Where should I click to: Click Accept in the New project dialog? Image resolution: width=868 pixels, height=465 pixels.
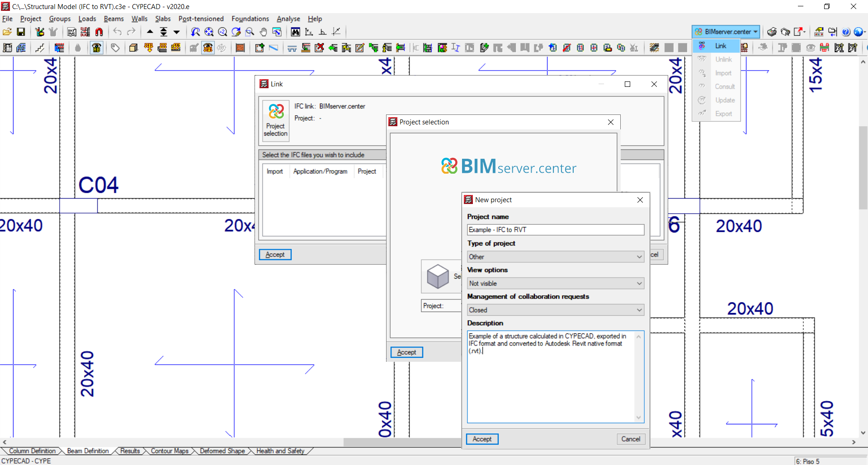pos(481,439)
